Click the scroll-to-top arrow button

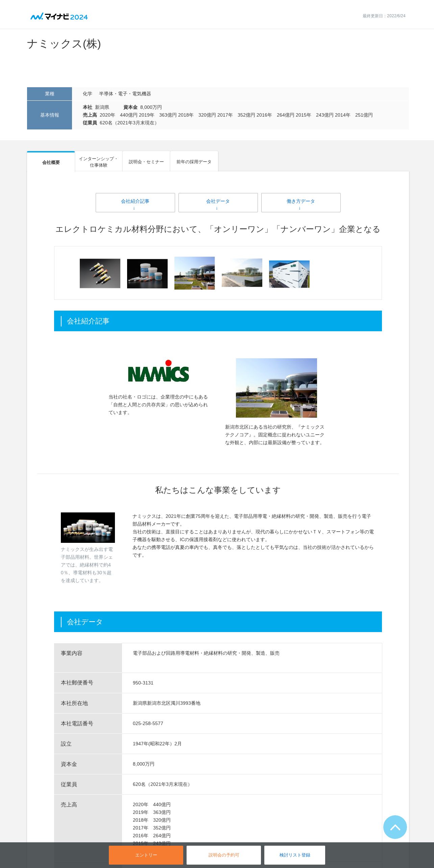point(395,827)
